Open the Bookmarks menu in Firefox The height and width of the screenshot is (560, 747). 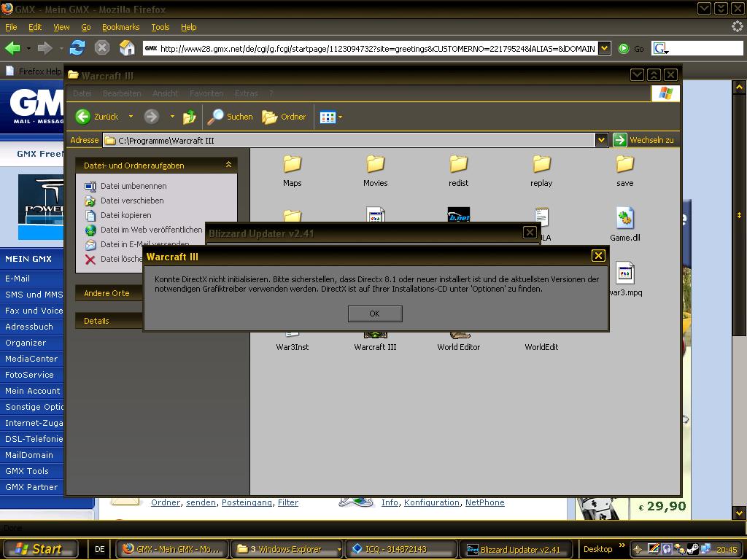120,27
